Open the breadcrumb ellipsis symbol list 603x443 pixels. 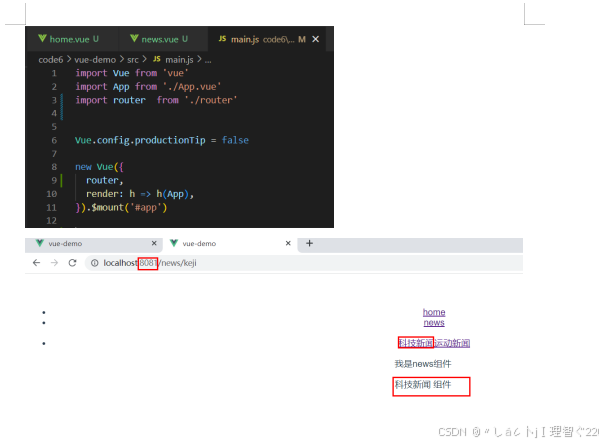[208, 60]
